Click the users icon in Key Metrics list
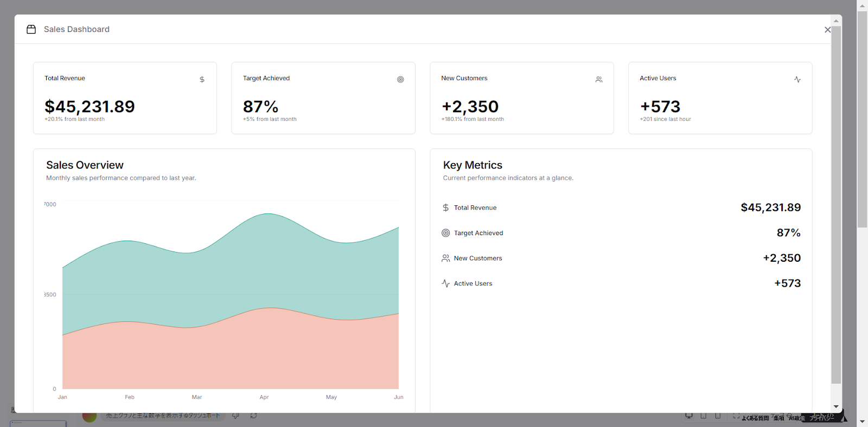 (445, 258)
